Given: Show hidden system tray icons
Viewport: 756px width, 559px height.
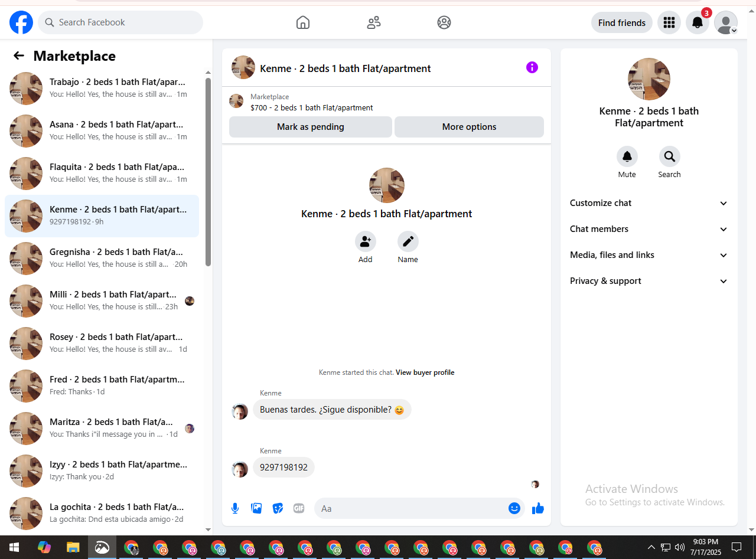Looking at the screenshot, I should [651, 547].
